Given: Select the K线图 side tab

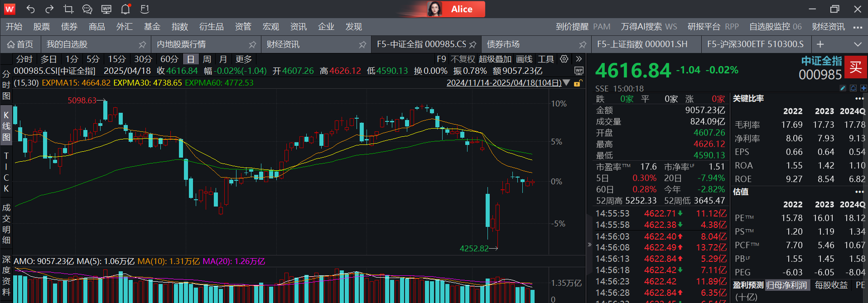Looking at the screenshot, I should 6,126.
